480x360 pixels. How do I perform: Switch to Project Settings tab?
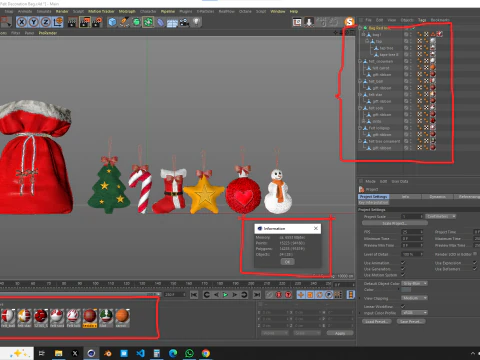(x=374, y=197)
